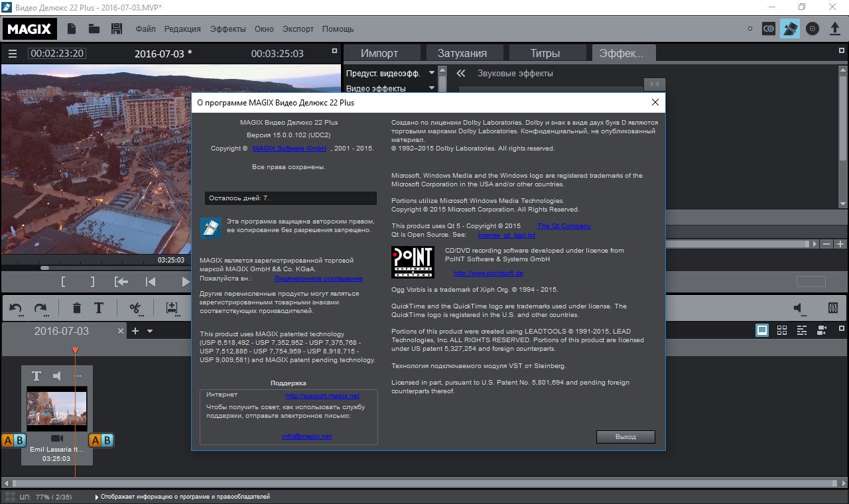Go back with the double chevron in Media Pool
Image resolution: width=849 pixels, height=504 pixels.
tap(461, 74)
